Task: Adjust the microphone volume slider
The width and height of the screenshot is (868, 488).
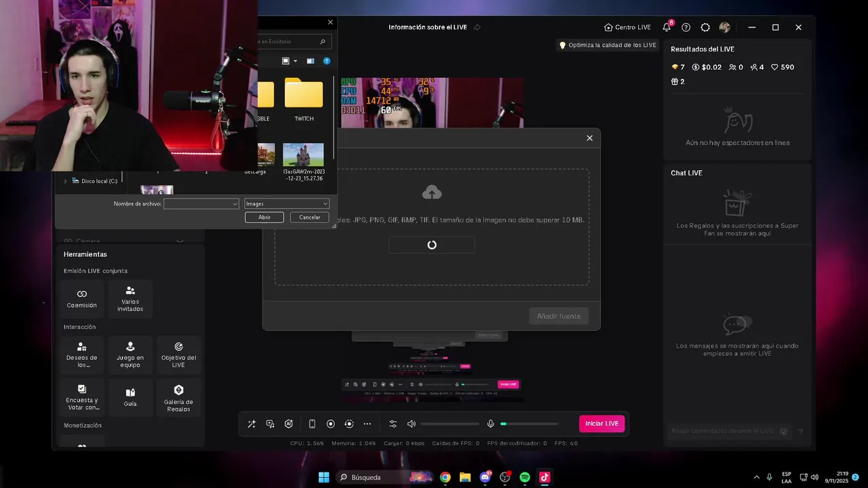Action: [529, 424]
